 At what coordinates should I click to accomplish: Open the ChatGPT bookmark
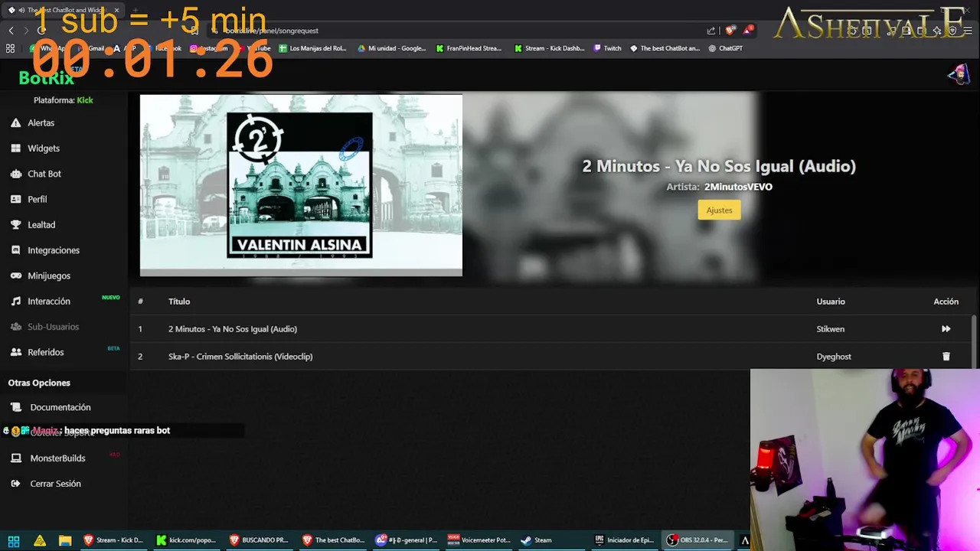tap(725, 48)
